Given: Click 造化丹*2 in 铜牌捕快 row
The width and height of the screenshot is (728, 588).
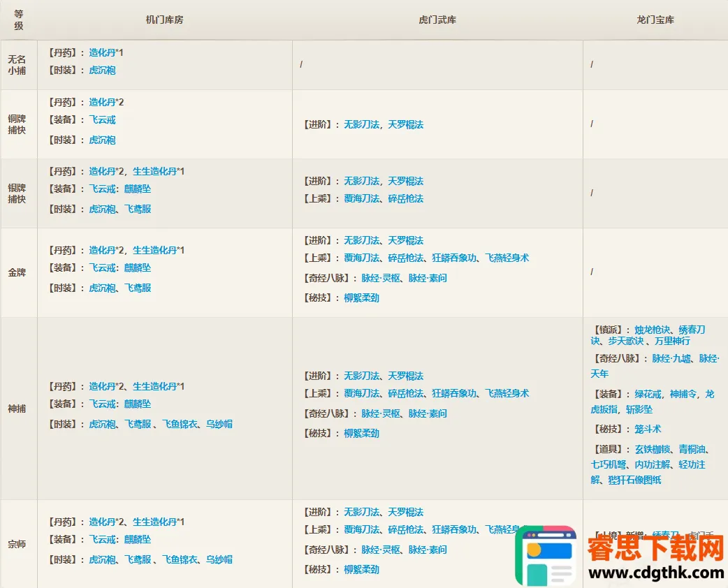Looking at the screenshot, I should (x=106, y=103).
